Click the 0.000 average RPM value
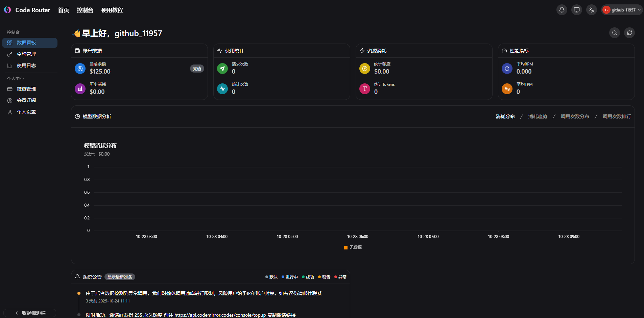The width and height of the screenshot is (644, 318). (524, 72)
